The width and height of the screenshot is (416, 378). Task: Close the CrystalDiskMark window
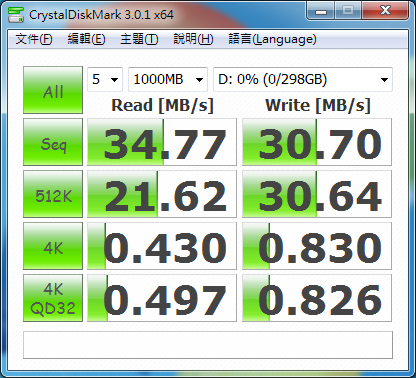point(385,11)
